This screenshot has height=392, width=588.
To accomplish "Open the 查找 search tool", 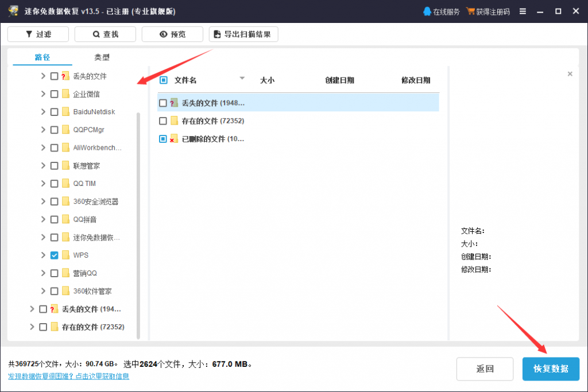I will [106, 34].
